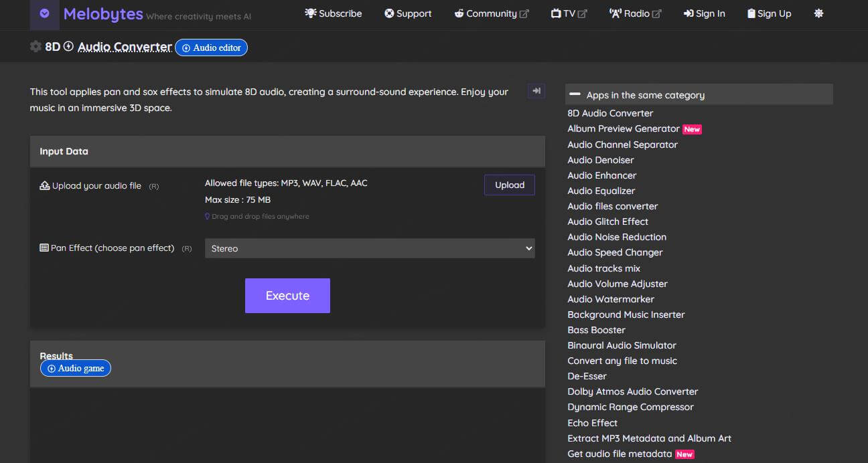Open Album Preview Generator app
868x463 pixels.
pyautogui.click(x=623, y=128)
